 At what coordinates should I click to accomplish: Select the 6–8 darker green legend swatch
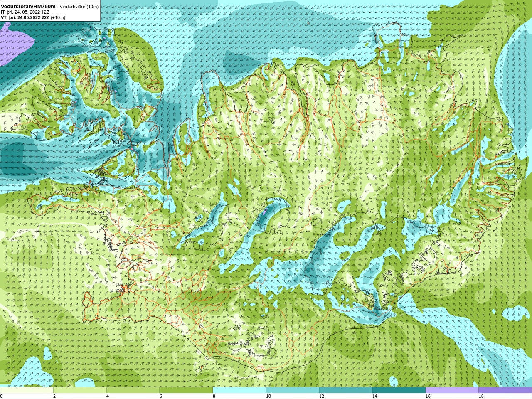pos(186,390)
